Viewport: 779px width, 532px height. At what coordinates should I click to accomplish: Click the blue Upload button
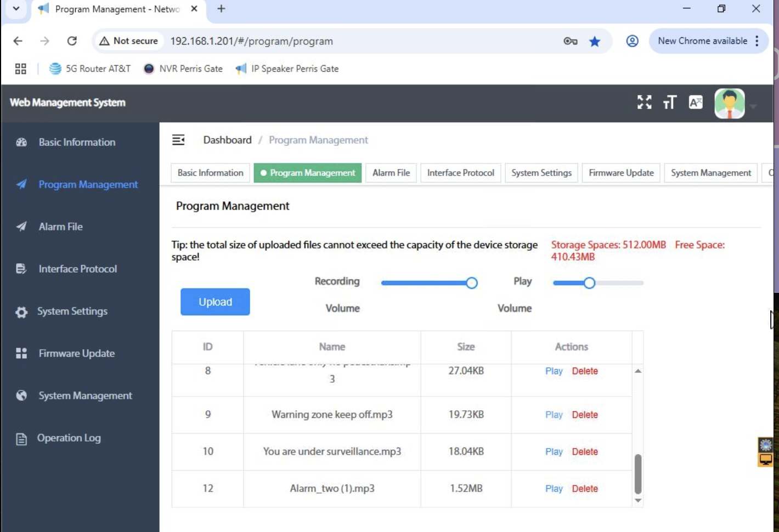[x=215, y=302]
